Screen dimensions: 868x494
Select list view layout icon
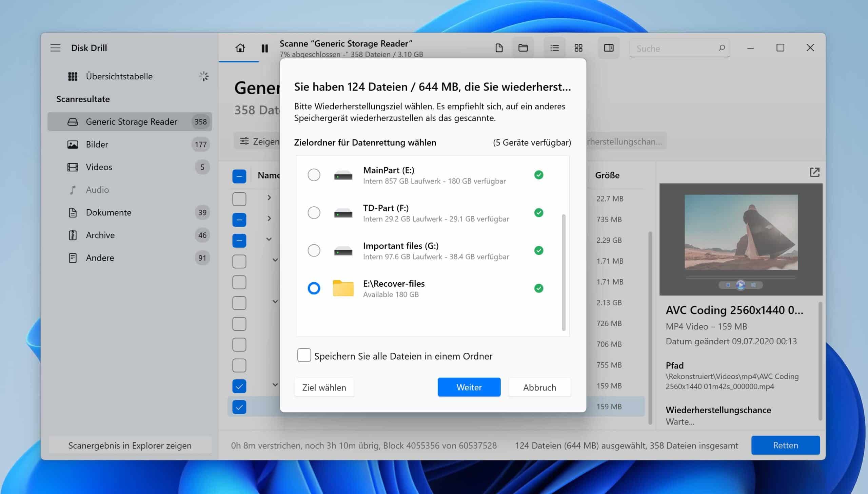pos(554,48)
